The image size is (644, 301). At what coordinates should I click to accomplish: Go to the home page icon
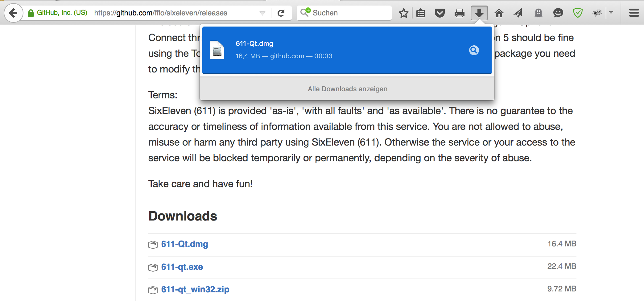tap(499, 13)
